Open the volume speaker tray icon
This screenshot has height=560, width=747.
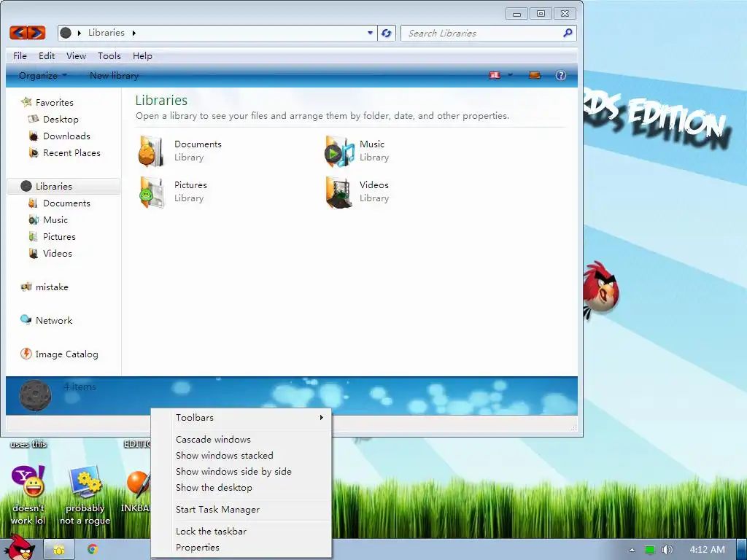pyautogui.click(x=667, y=550)
